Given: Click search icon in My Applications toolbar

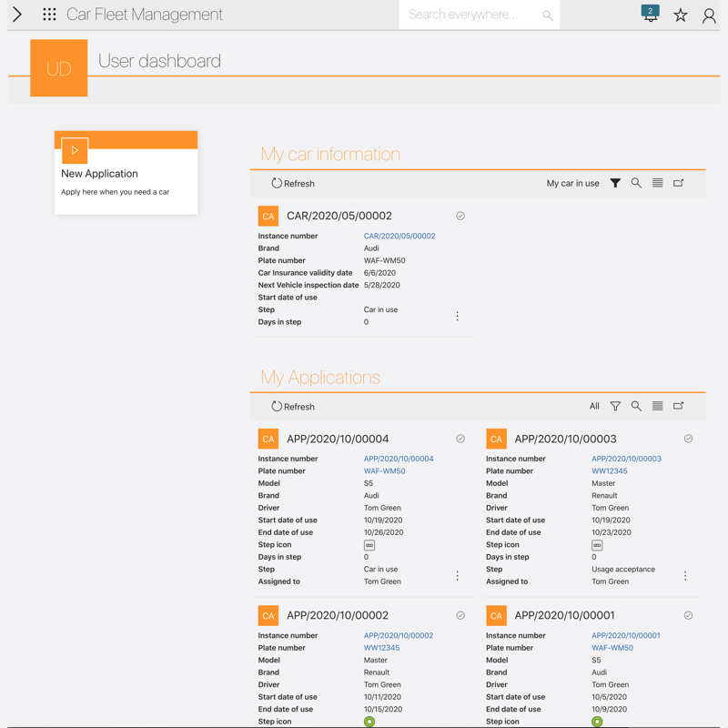Looking at the screenshot, I should click(636, 406).
